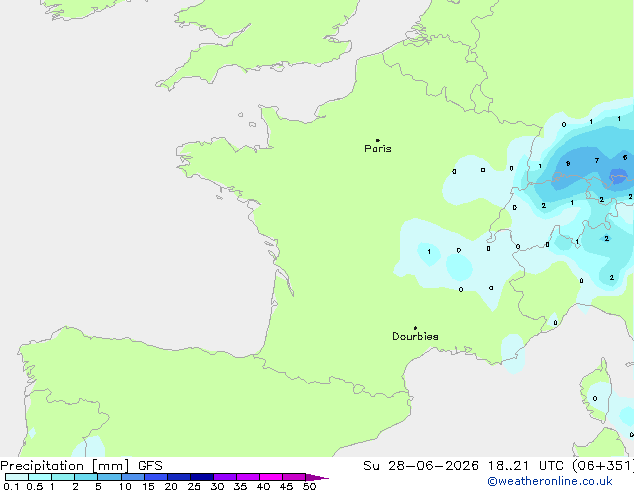
Task: Click the legend value '20'
Action: pyautogui.click(x=171, y=486)
